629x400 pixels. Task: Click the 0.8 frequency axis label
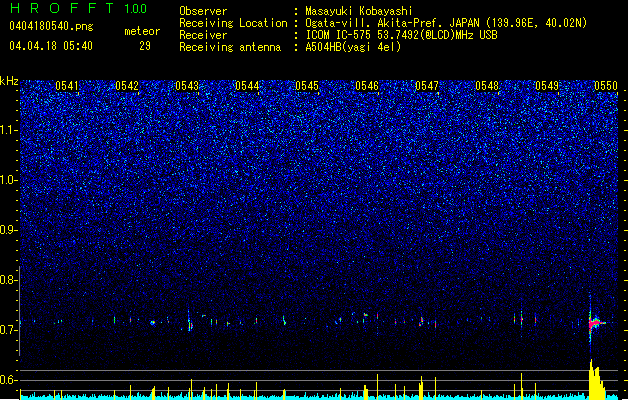coord(9,280)
